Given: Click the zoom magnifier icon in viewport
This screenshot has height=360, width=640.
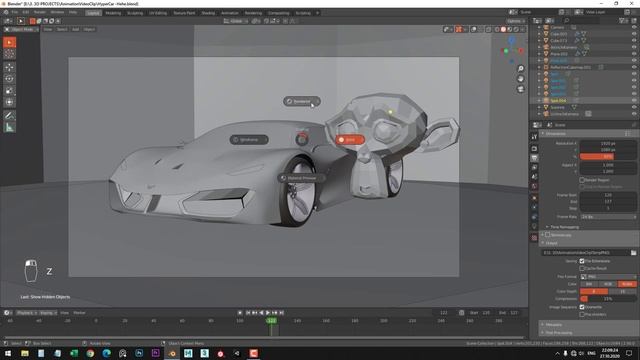Looking at the screenshot, I should click(521, 69).
